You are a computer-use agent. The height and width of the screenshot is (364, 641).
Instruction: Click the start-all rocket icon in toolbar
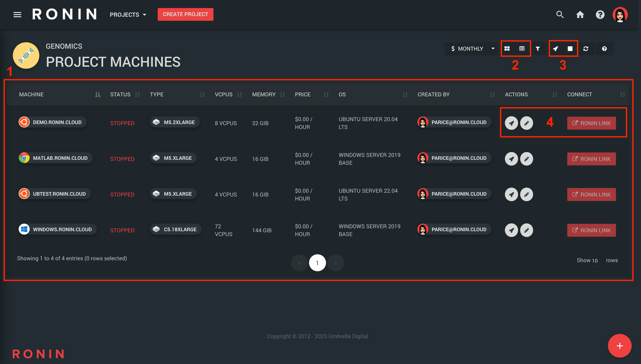(555, 49)
